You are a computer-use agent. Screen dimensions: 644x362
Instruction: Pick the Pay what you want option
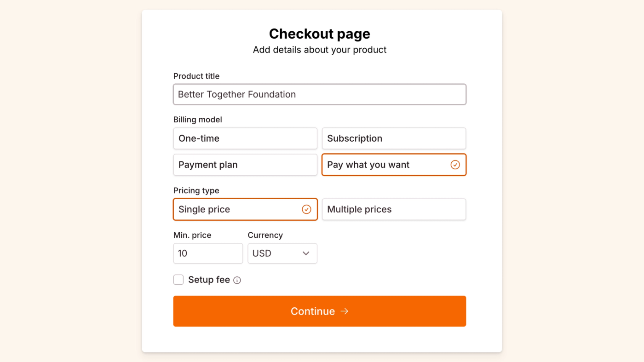386,165
